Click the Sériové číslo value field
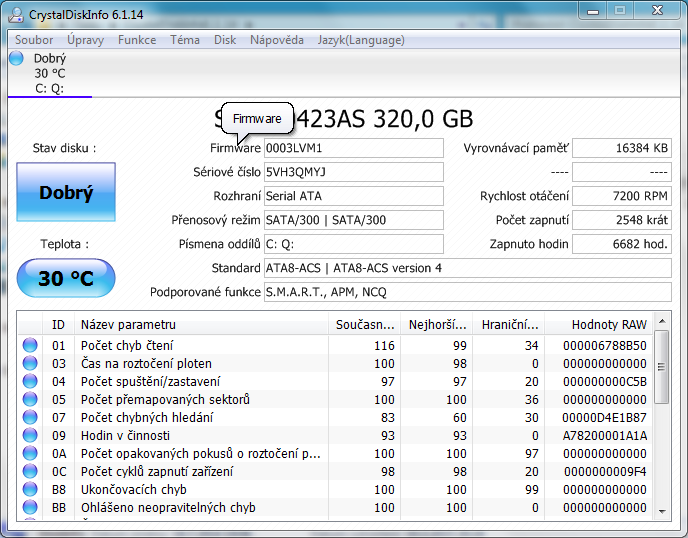Screen dimensions: 688x538 tap(353, 172)
